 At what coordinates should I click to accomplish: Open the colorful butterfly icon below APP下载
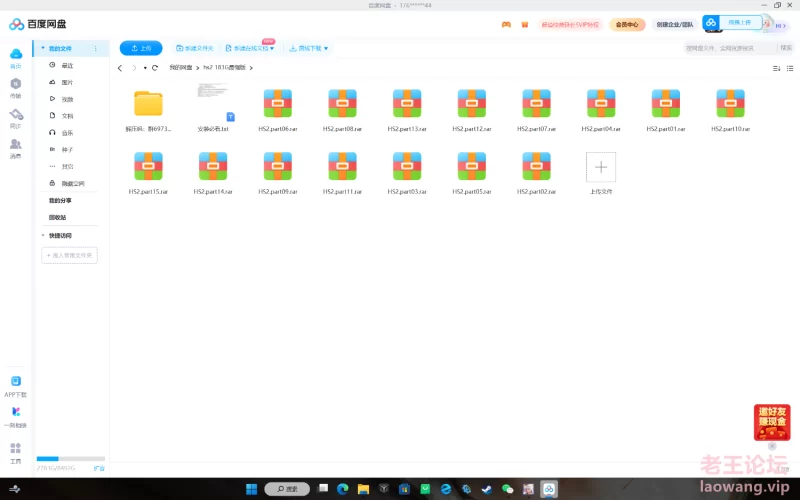click(x=16, y=412)
